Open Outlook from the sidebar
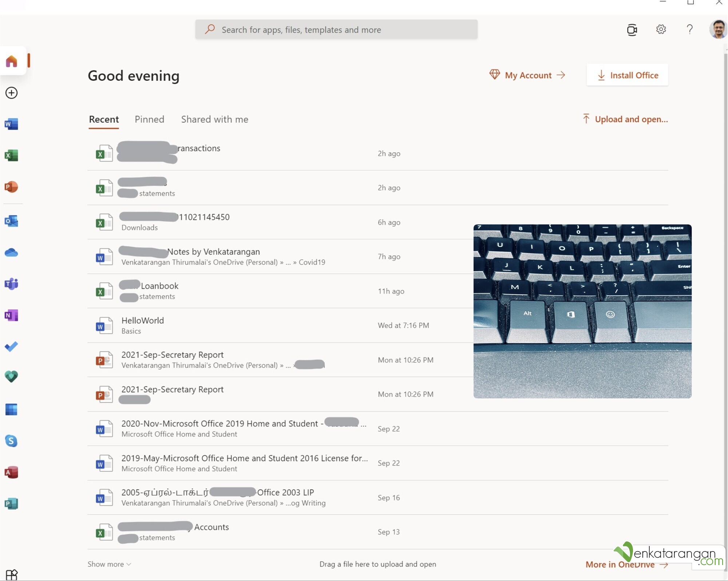The height and width of the screenshot is (581, 728). 11,221
